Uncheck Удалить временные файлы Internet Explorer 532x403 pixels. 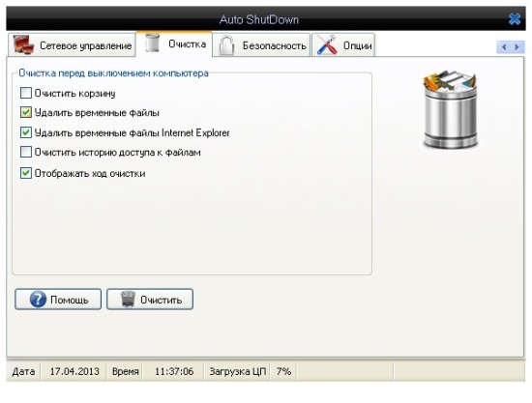(x=26, y=132)
